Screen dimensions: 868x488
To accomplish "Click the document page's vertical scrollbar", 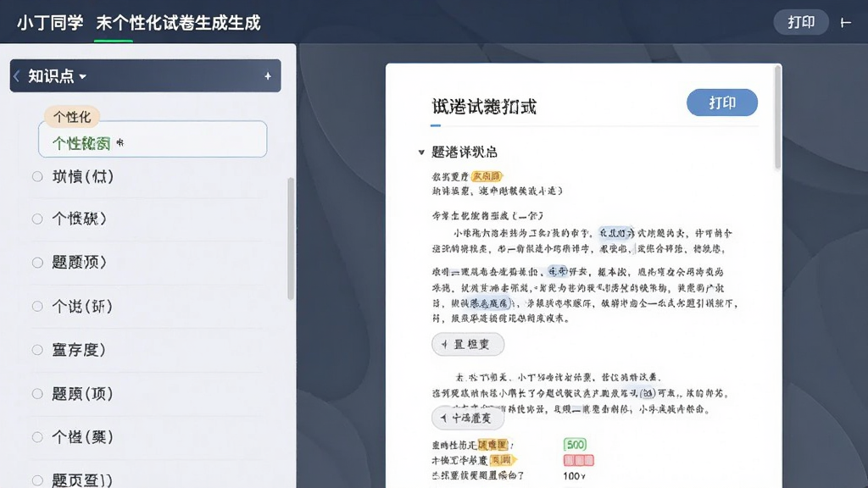I will point(778,117).
